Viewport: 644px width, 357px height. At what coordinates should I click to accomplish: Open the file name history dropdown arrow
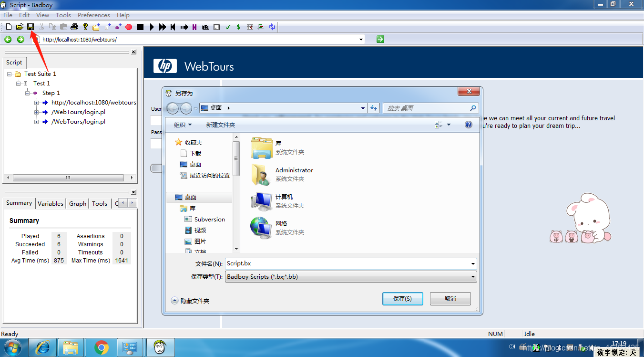tap(473, 263)
